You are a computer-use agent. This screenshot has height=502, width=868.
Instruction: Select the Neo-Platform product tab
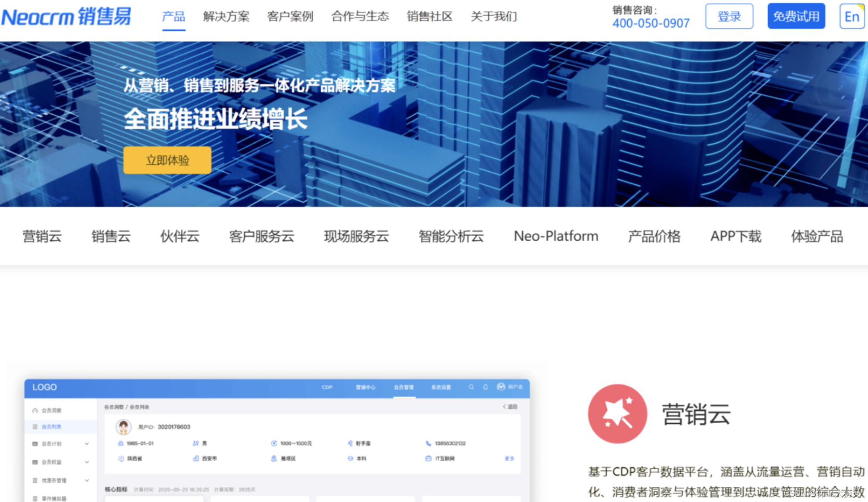tap(556, 236)
